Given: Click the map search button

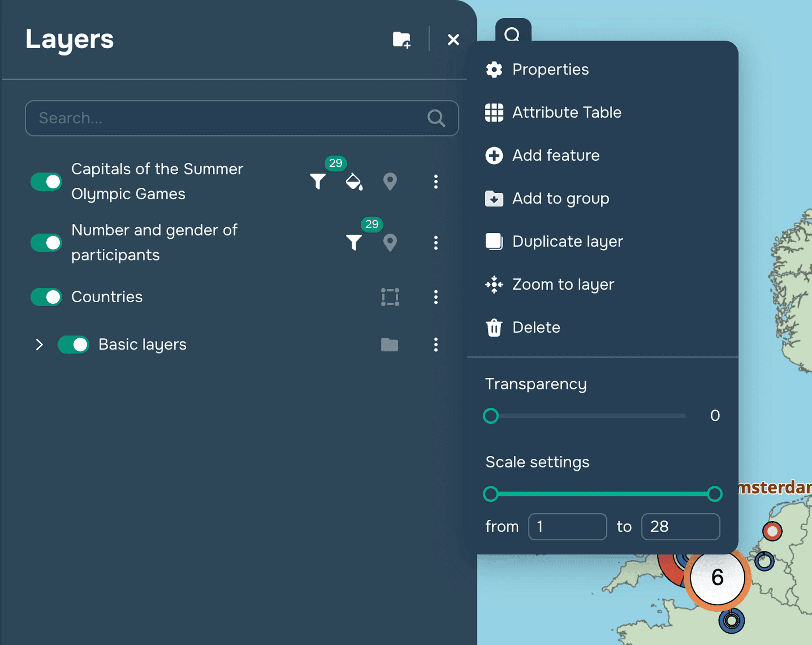Looking at the screenshot, I should click(x=512, y=34).
